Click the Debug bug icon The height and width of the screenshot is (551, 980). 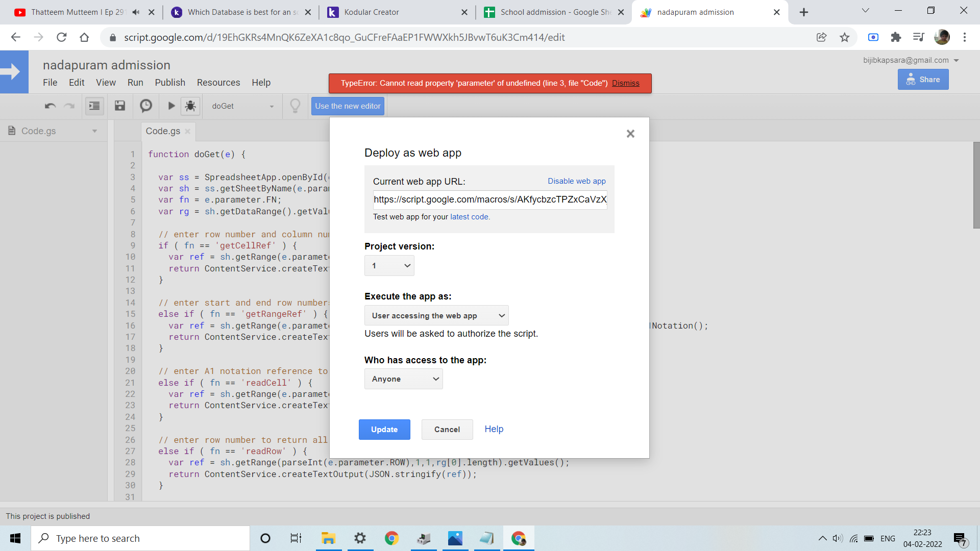pyautogui.click(x=190, y=106)
